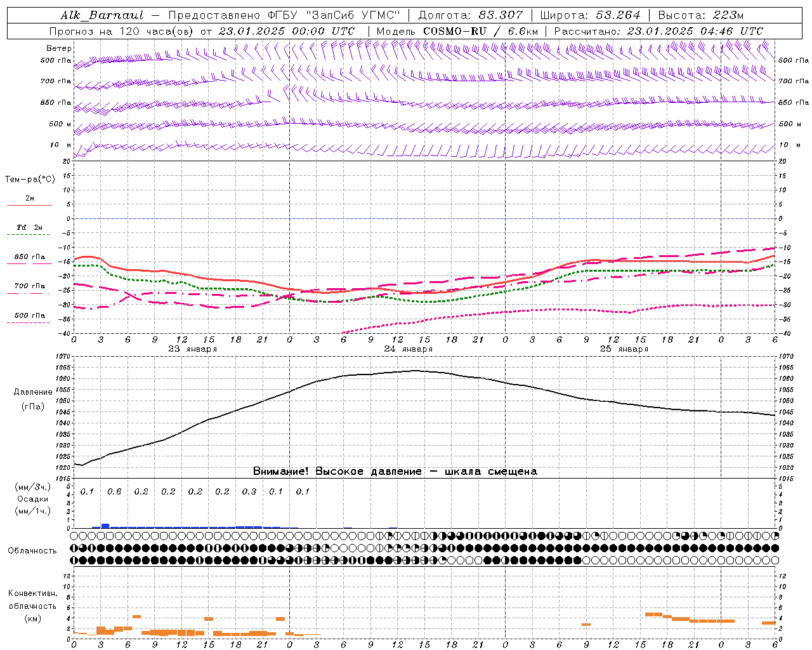The height and width of the screenshot is (650, 812).
Task: Click the 'Облачность' cloud cover label
Action: point(32,551)
